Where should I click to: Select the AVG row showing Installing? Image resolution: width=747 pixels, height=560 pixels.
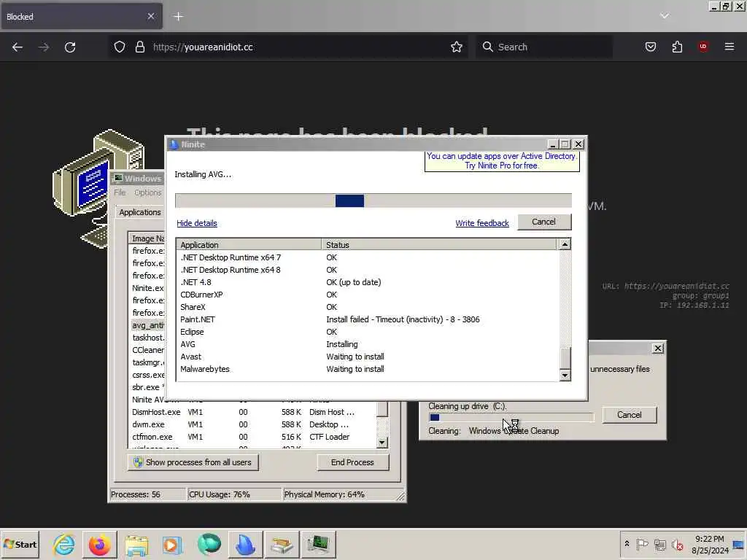367,344
